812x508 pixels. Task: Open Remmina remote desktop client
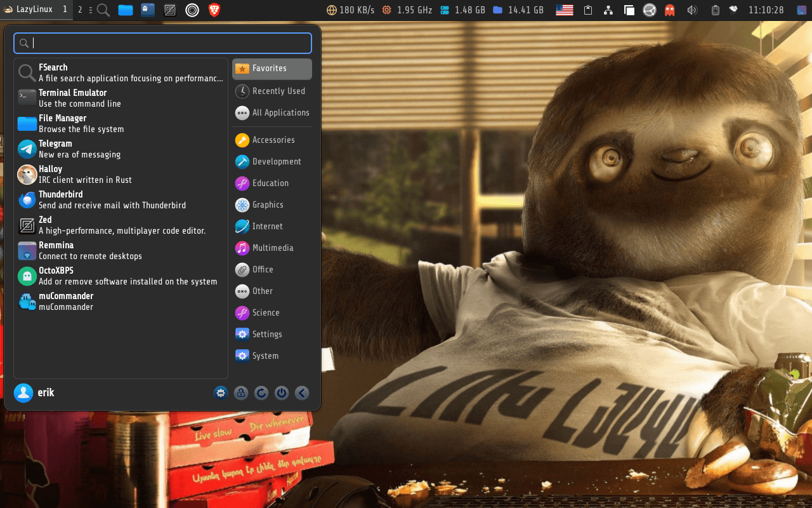click(x=56, y=251)
